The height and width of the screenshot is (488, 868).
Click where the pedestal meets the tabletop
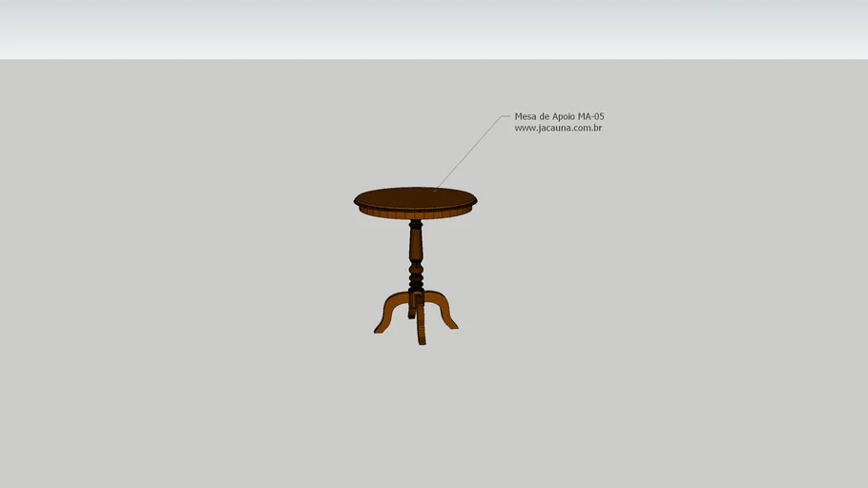416,222
